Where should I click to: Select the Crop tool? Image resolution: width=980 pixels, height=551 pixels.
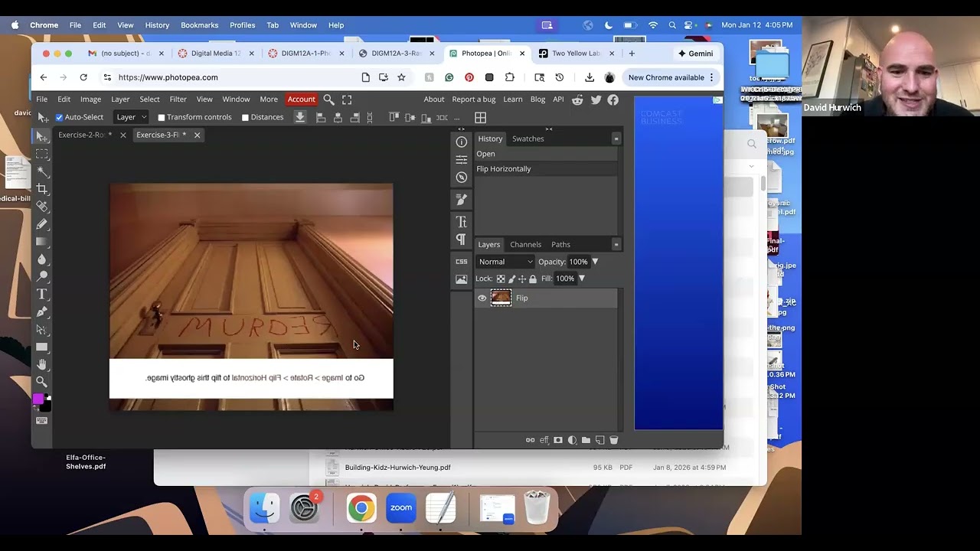pyautogui.click(x=42, y=189)
